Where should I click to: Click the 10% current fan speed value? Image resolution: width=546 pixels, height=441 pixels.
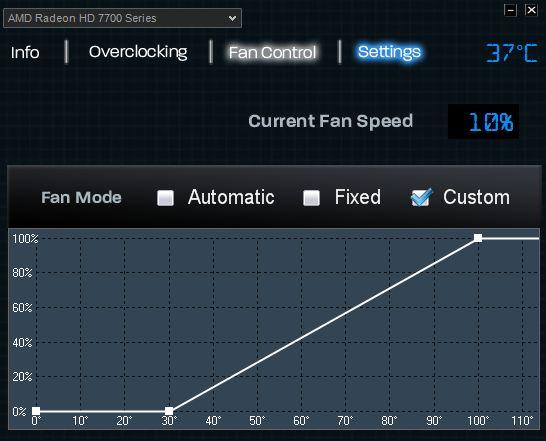point(491,122)
